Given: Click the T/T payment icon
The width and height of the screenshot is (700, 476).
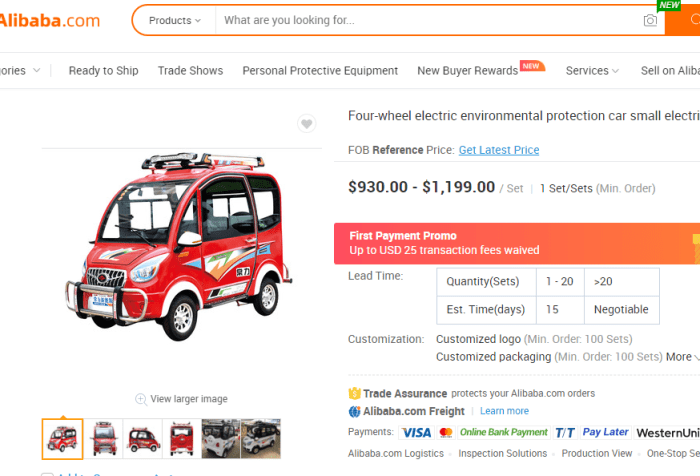Looking at the screenshot, I should [565, 433].
